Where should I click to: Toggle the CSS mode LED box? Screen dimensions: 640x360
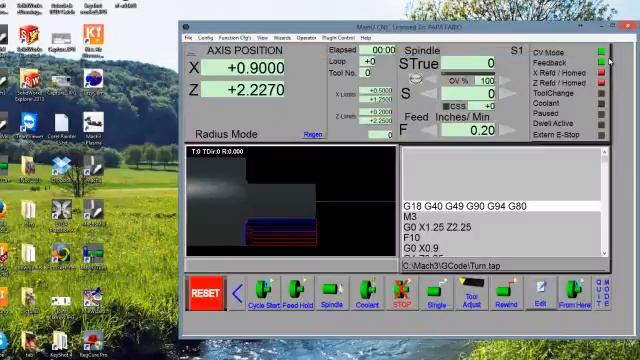click(446, 106)
